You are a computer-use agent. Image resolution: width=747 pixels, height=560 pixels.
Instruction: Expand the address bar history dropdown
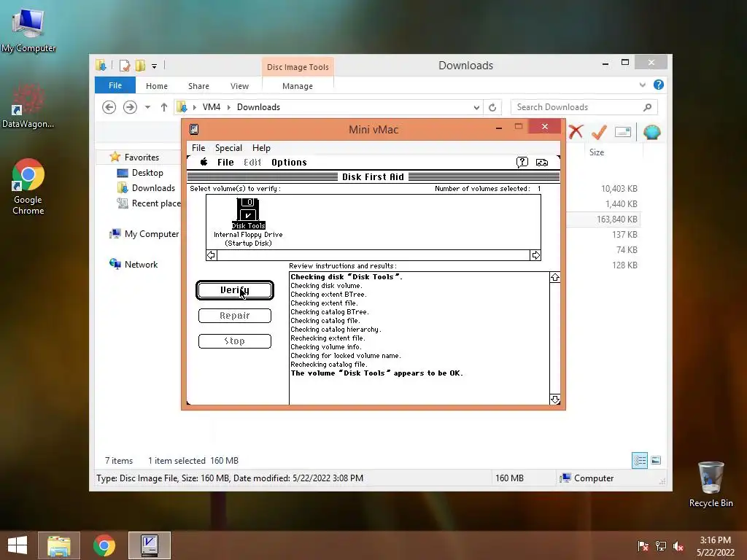pos(476,108)
